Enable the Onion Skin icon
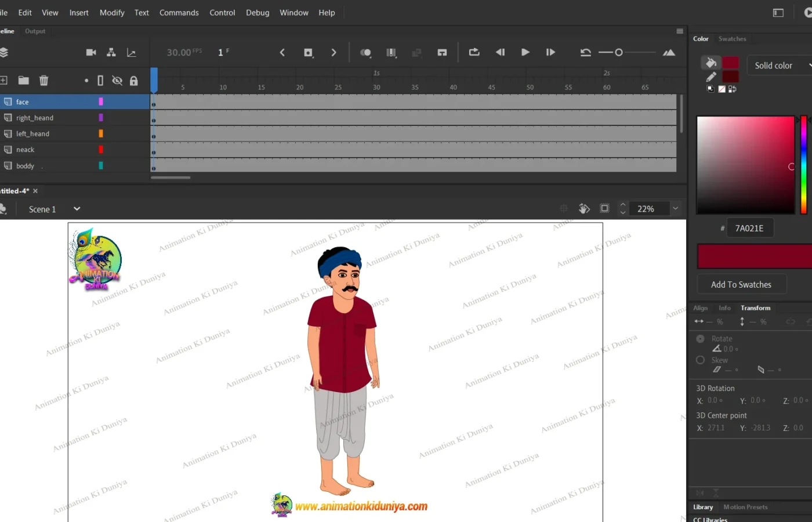 click(x=365, y=53)
